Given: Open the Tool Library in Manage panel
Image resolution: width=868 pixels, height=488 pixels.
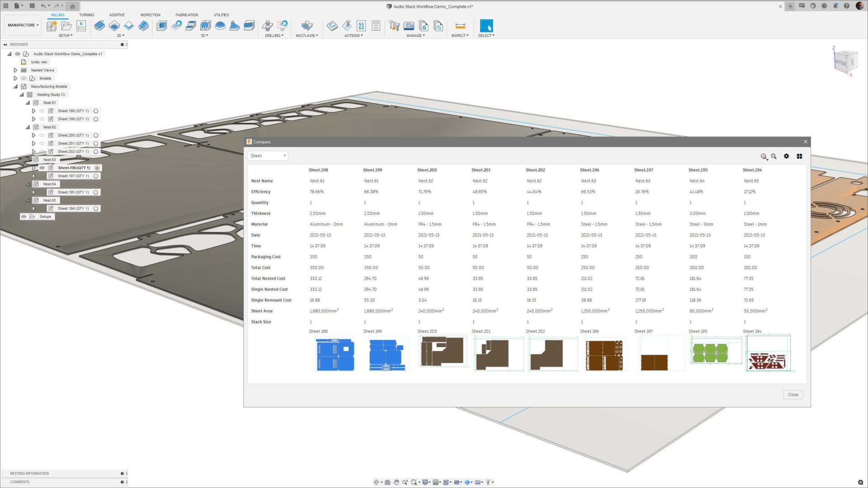Looking at the screenshot, I should tap(393, 26).
